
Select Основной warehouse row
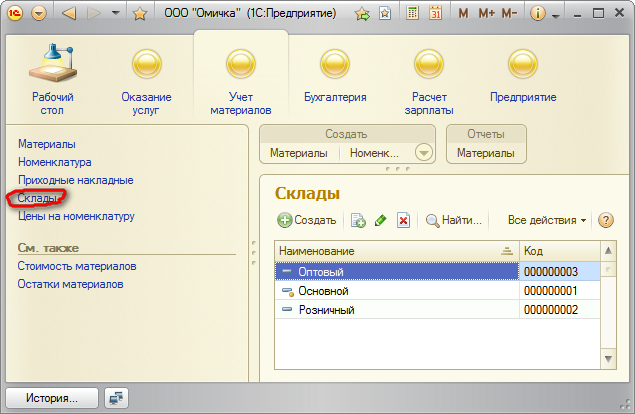pos(437,290)
